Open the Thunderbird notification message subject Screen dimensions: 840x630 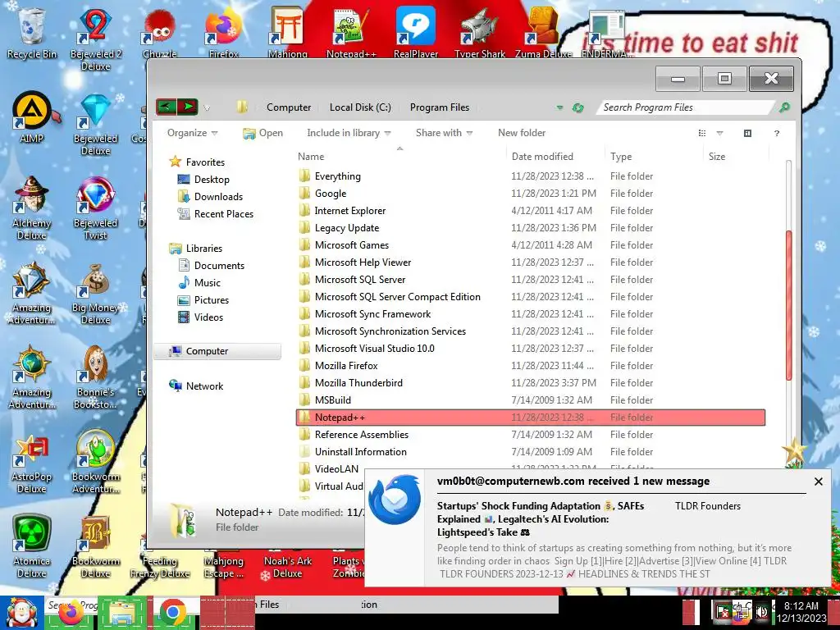pos(541,519)
